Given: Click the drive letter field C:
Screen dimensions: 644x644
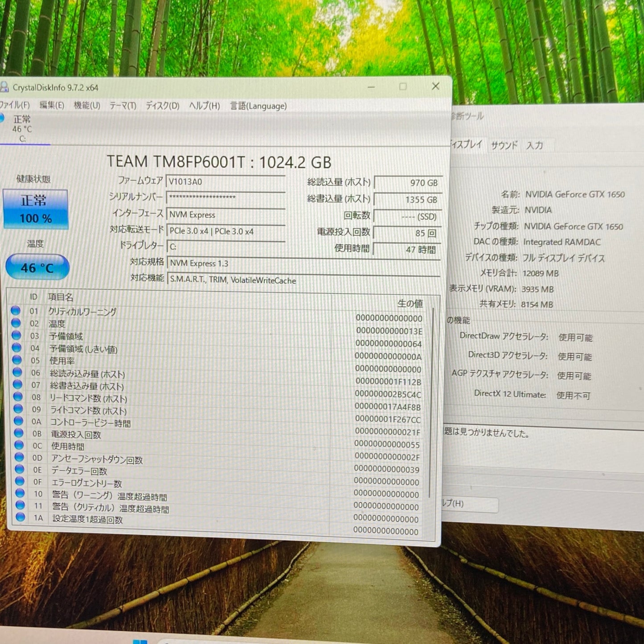Looking at the screenshot, I should point(226,246).
